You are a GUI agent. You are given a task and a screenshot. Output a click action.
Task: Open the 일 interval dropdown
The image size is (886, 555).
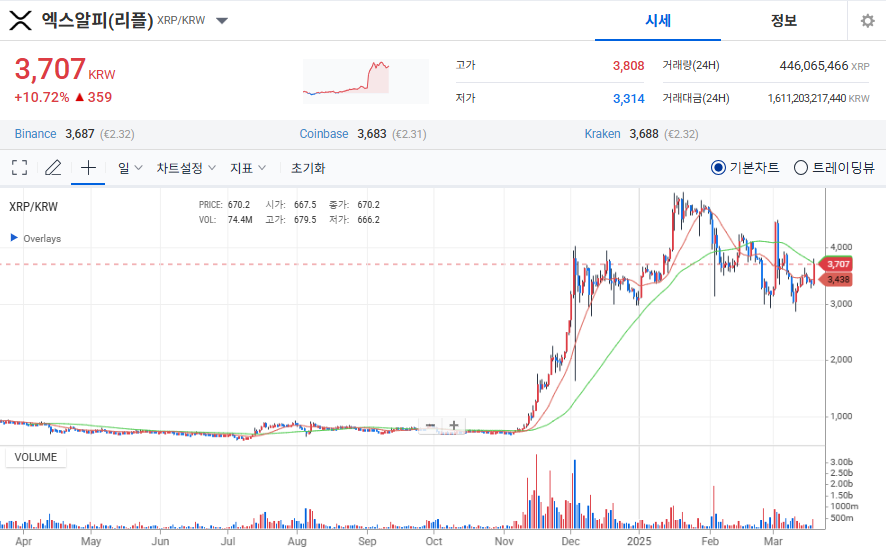[x=130, y=168]
